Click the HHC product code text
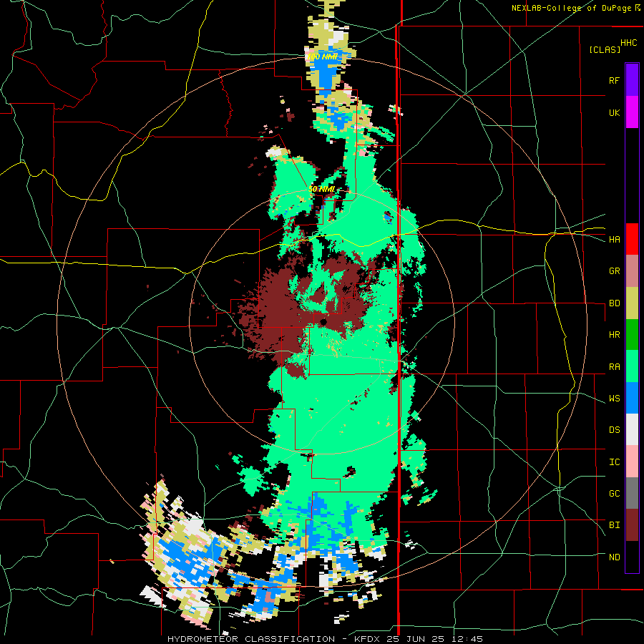 coord(628,43)
